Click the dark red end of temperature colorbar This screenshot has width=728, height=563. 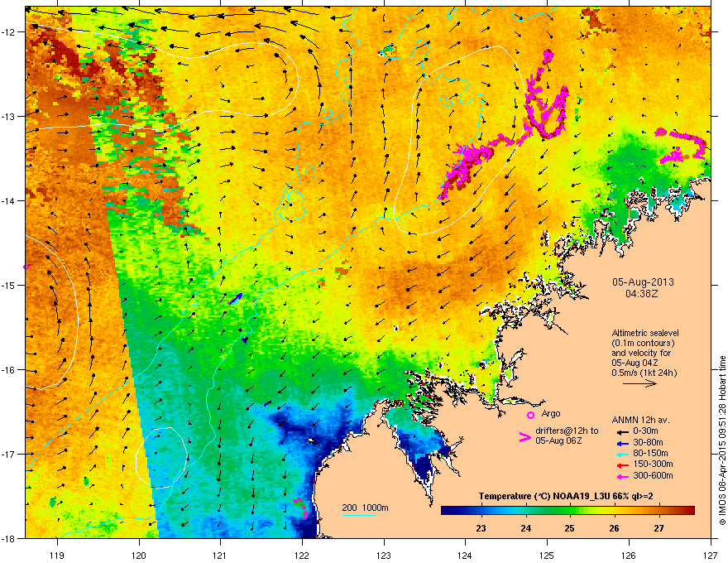point(690,511)
